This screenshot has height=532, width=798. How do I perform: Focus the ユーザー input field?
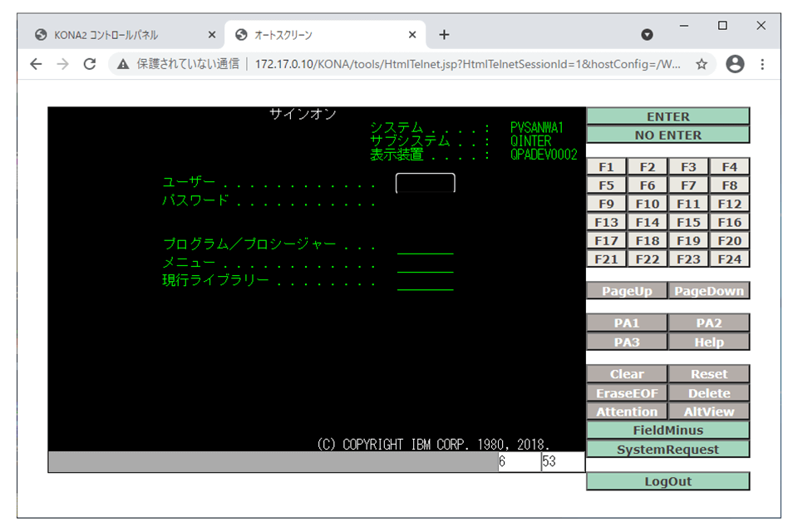(x=426, y=183)
